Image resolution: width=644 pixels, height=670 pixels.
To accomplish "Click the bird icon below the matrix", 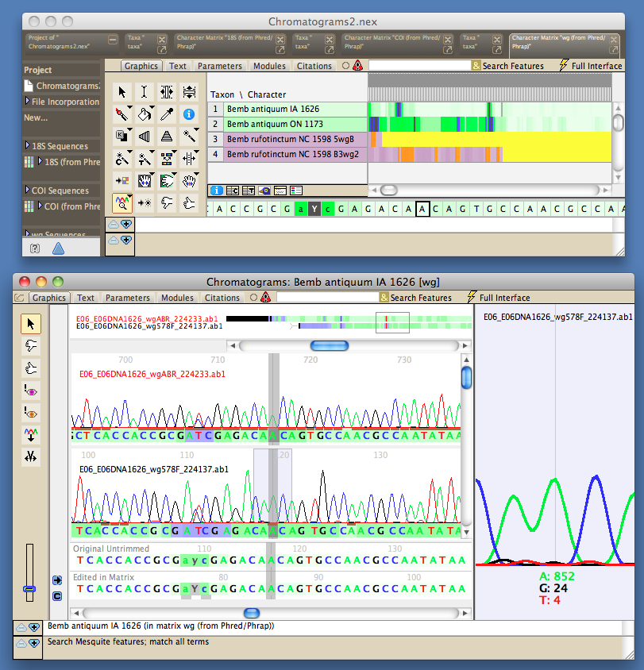I will 264,191.
